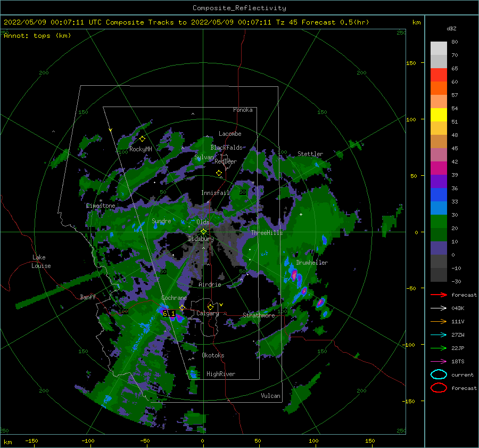Pick the magenta 39-42 dBZ swatch
Viewport: 479px width, 448px height.
click(439, 168)
